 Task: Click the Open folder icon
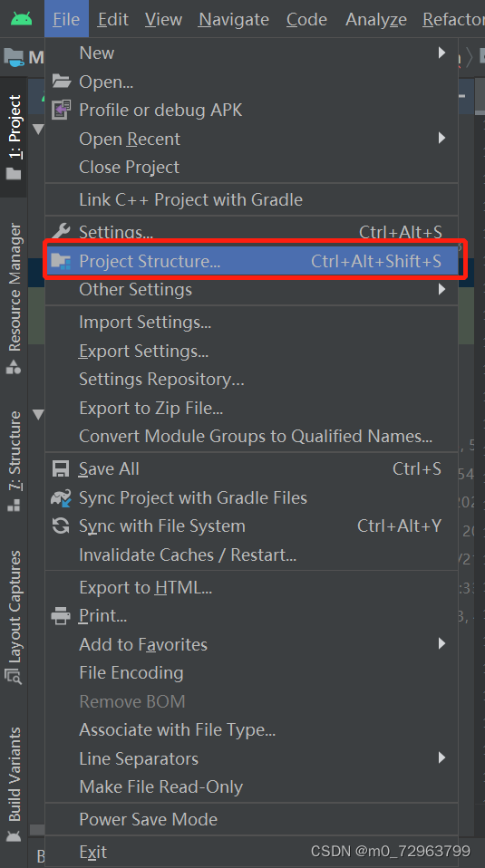[x=61, y=82]
